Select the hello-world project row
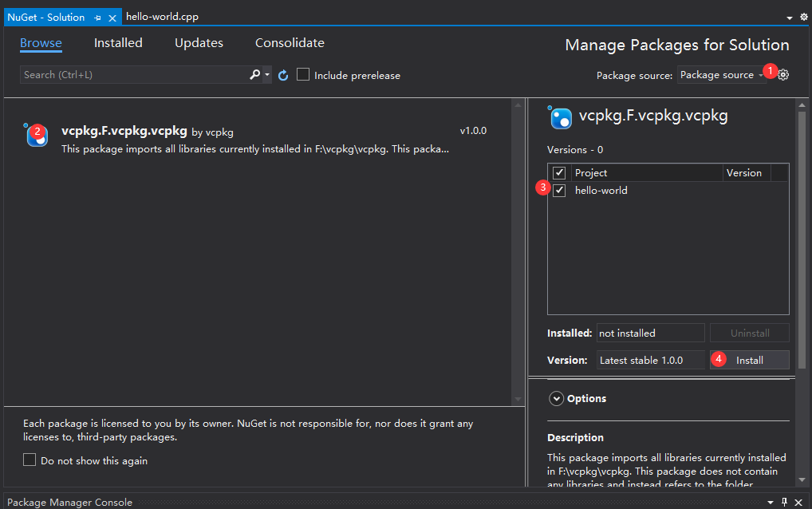The image size is (812, 509). point(668,190)
